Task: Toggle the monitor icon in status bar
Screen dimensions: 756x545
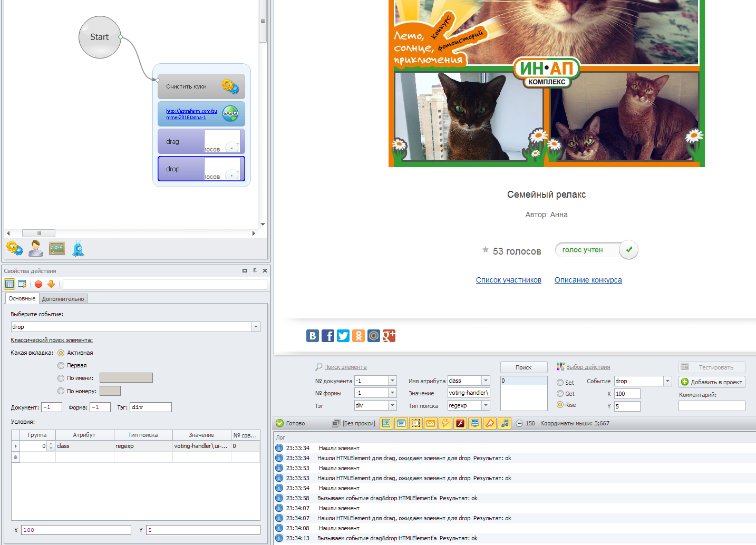Action: click(x=475, y=423)
